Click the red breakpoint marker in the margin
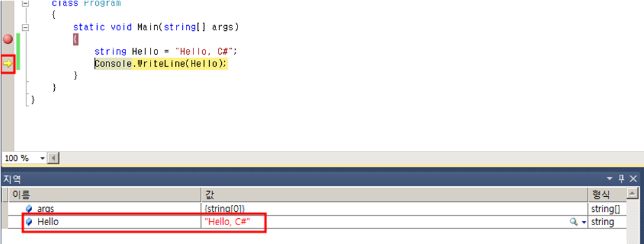644x244 pixels. point(8,40)
